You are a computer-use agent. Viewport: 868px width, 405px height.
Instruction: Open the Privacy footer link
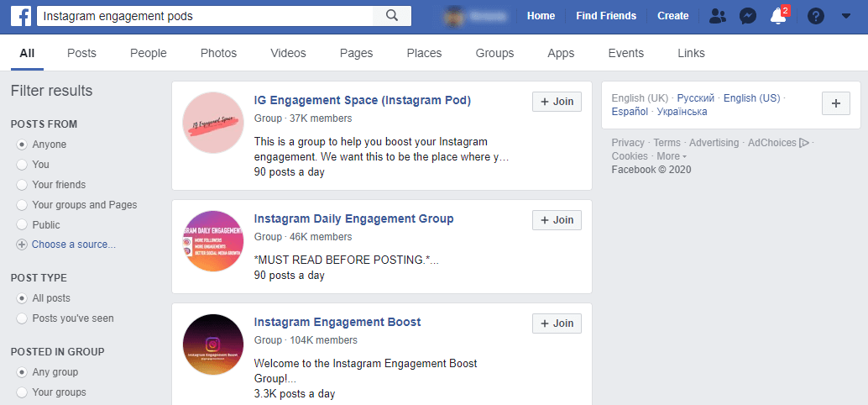[x=628, y=142]
